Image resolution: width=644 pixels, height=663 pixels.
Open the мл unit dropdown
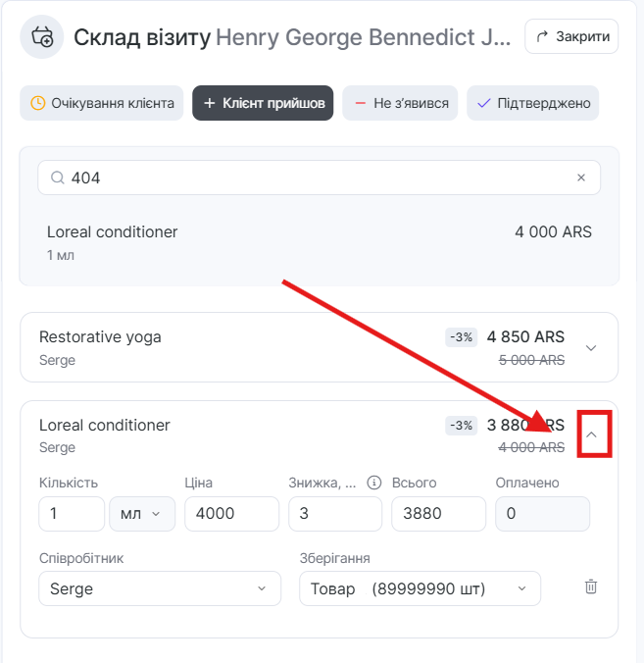click(x=142, y=514)
